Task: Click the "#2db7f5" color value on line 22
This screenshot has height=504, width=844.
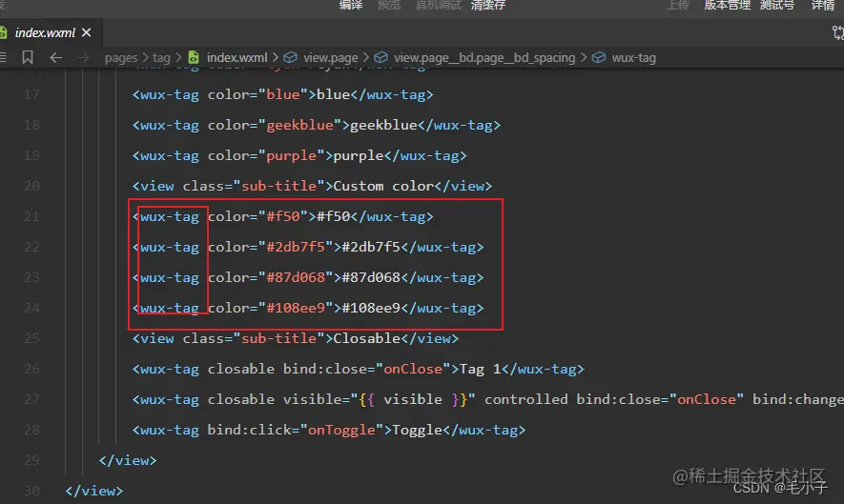Action: coord(296,248)
